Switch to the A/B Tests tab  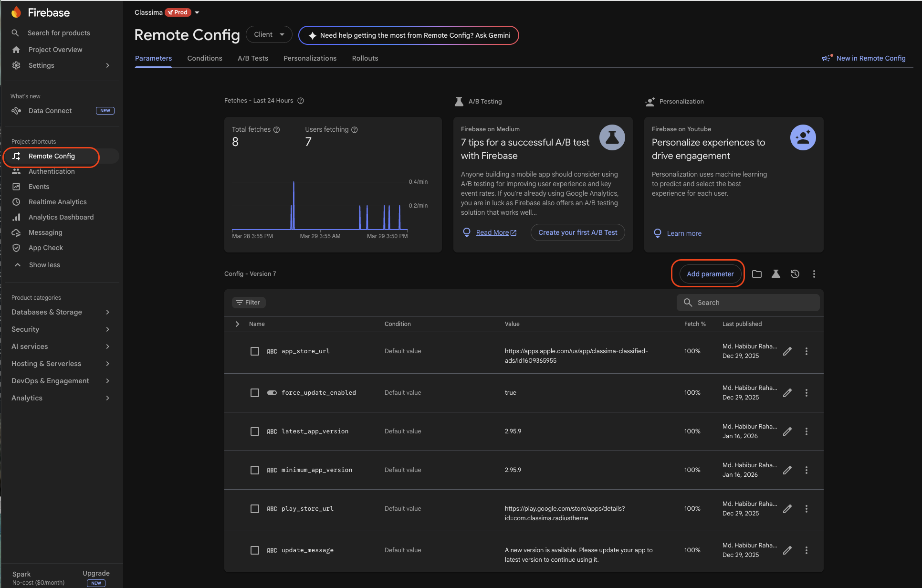253,58
